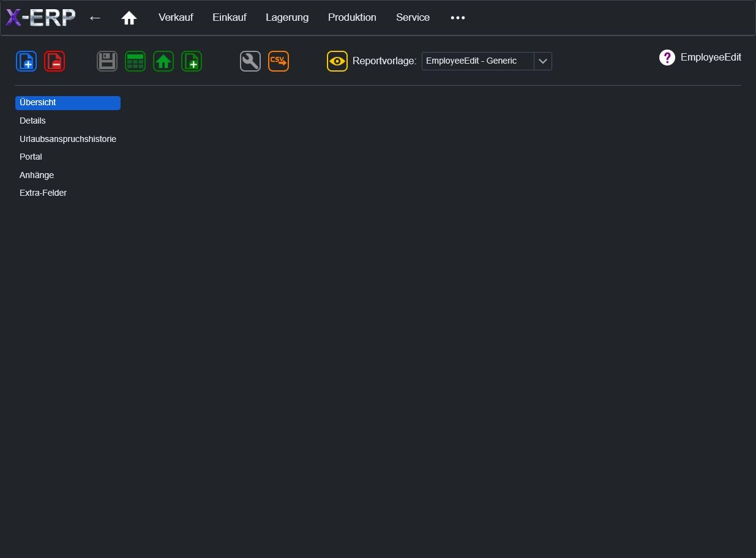The height and width of the screenshot is (558, 756).
Task: Click the green add document icon
Action: (x=192, y=61)
